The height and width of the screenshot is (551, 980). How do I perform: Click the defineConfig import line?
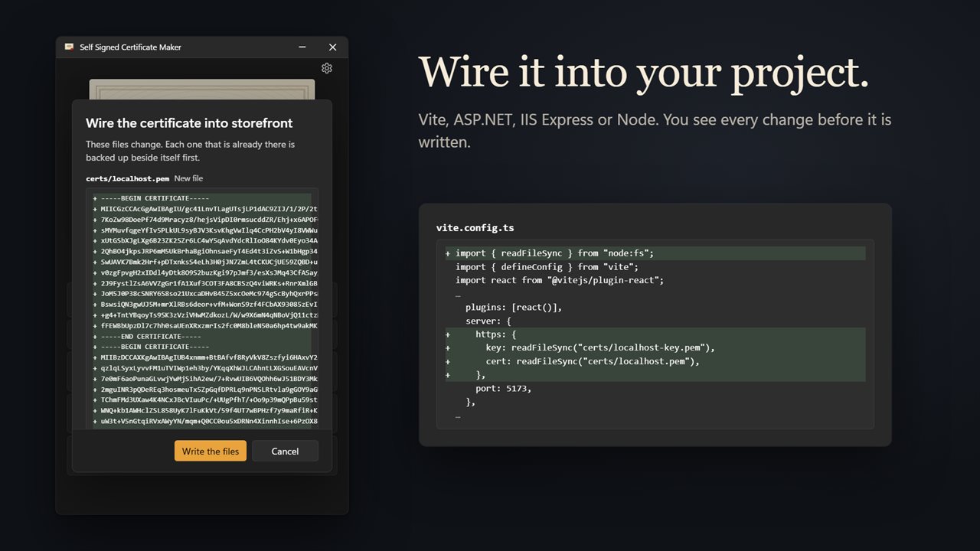coord(655,267)
